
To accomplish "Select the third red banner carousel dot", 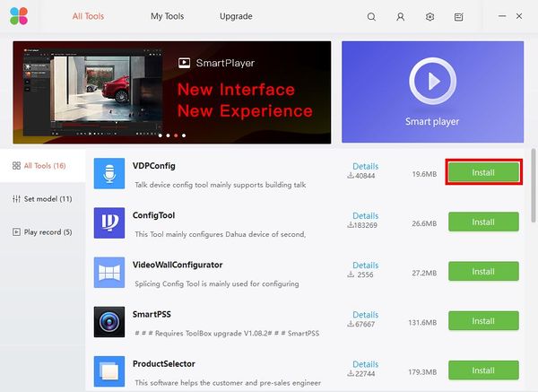I will tap(176, 135).
